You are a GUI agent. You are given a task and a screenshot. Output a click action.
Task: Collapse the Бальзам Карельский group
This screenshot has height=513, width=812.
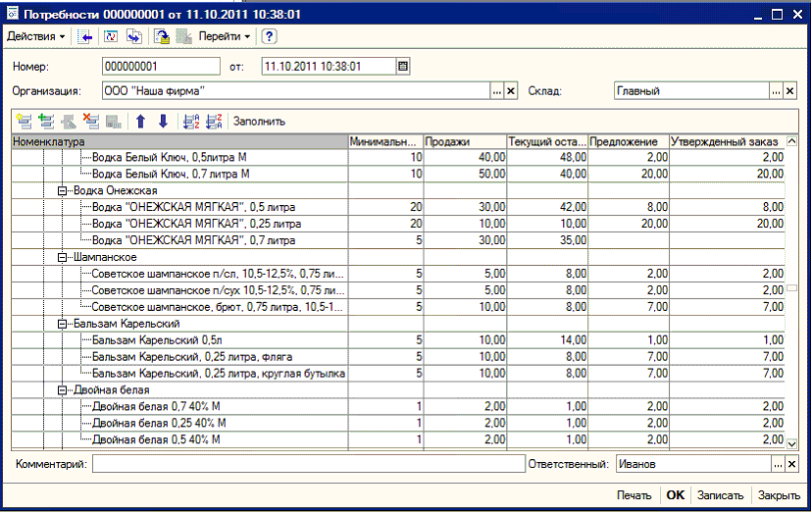tap(63, 323)
